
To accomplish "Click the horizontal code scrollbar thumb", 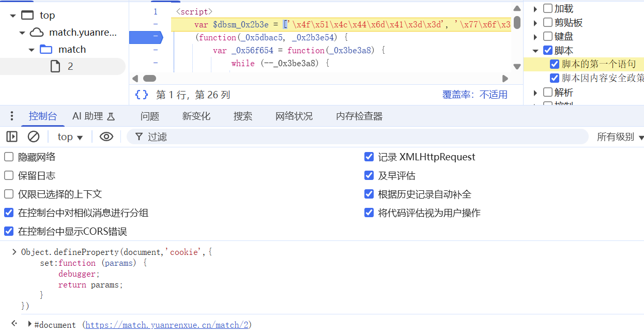I will pyautogui.click(x=149, y=79).
